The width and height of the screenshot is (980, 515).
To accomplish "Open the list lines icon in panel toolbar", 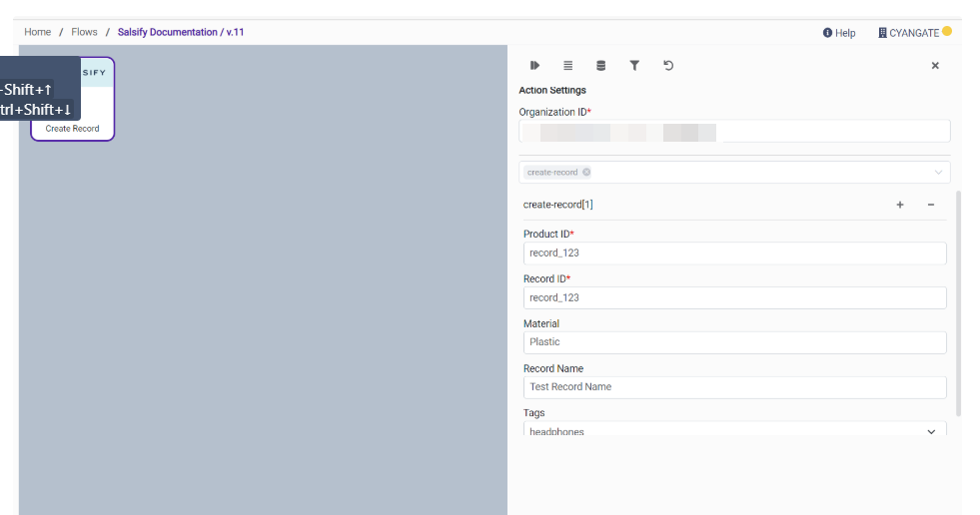I will tap(567, 66).
